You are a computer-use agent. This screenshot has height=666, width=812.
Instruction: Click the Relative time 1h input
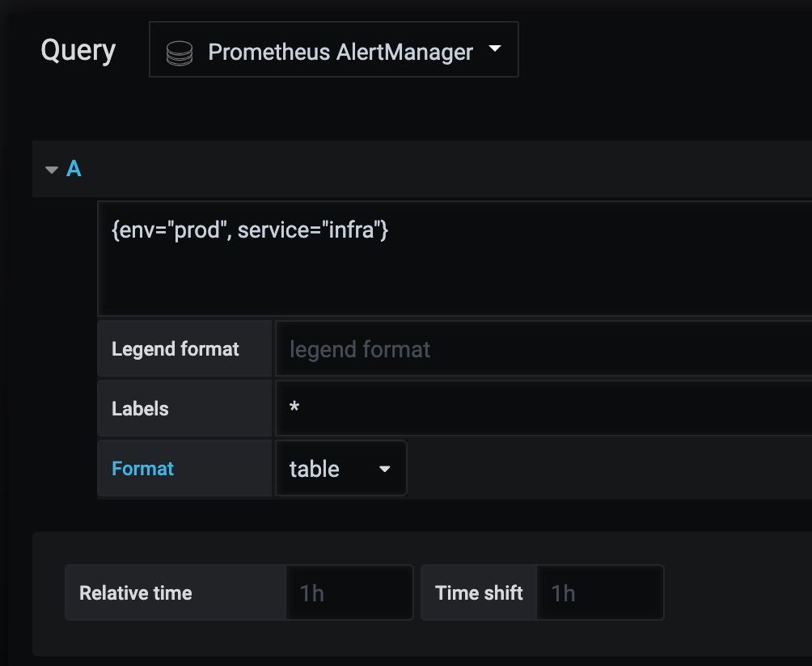349,592
